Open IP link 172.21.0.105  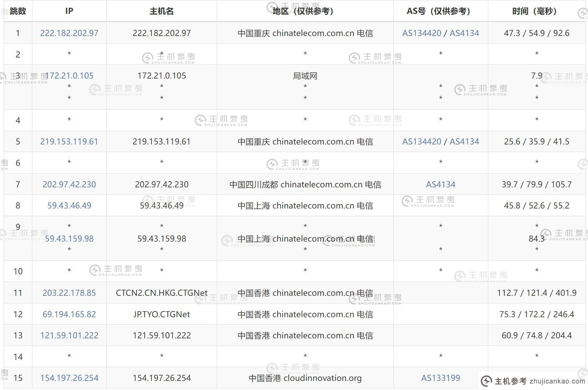pos(69,76)
